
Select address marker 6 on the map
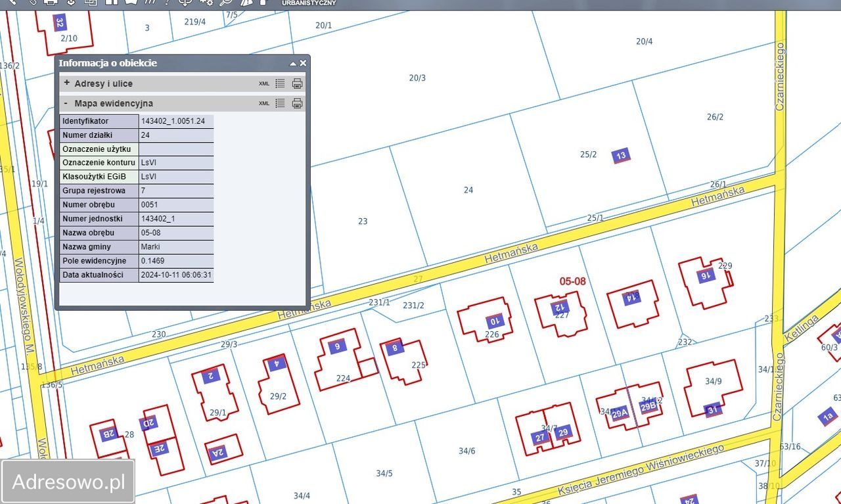coord(337,346)
